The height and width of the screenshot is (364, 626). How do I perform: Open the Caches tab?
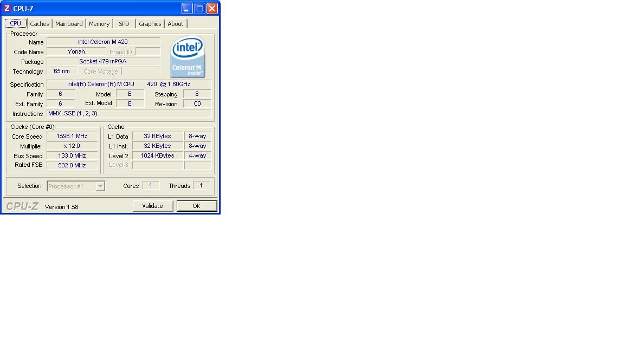40,24
